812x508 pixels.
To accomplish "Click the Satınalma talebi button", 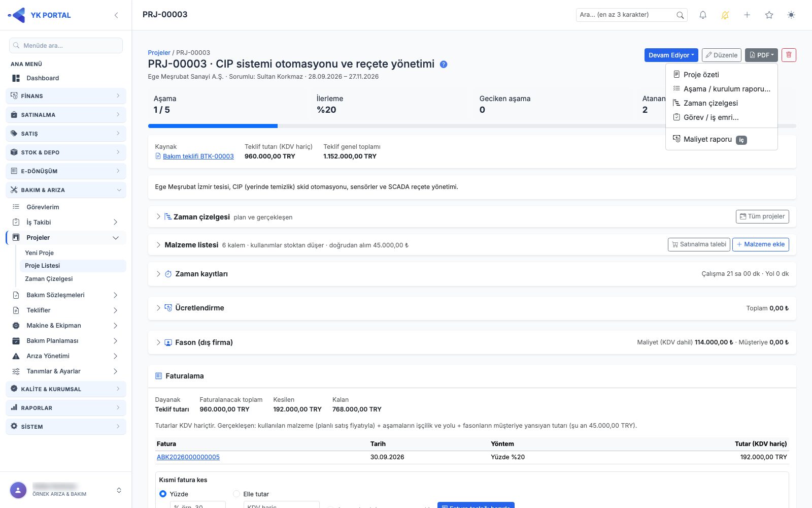I will click(x=699, y=244).
